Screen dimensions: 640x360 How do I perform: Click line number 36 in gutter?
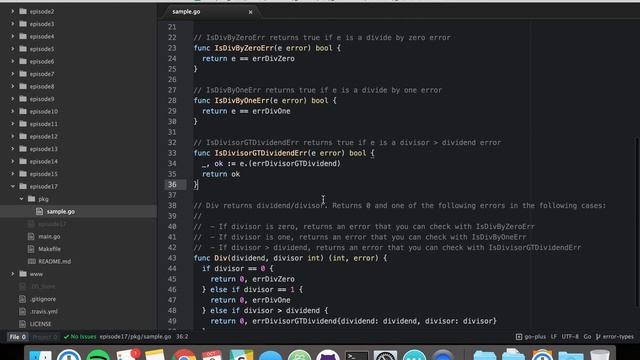click(172, 184)
